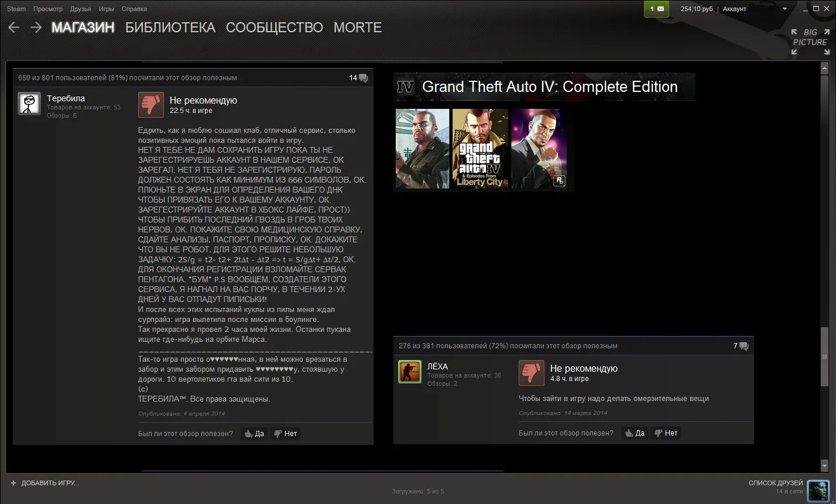This screenshot has width=836, height=504.
Task: Open Просмотр menu
Action: point(48,9)
